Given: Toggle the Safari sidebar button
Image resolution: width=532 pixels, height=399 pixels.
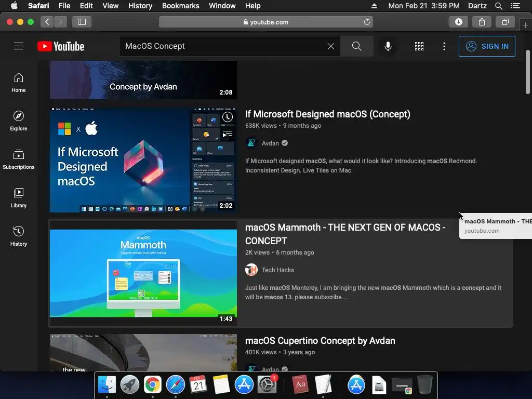Looking at the screenshot, I should (x=82, y=22).
